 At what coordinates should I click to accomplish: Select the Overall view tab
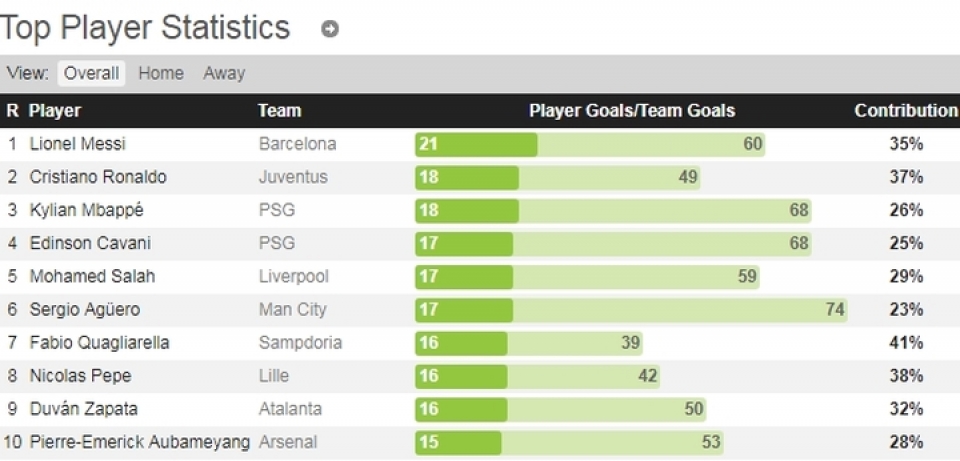pos(91,73)
